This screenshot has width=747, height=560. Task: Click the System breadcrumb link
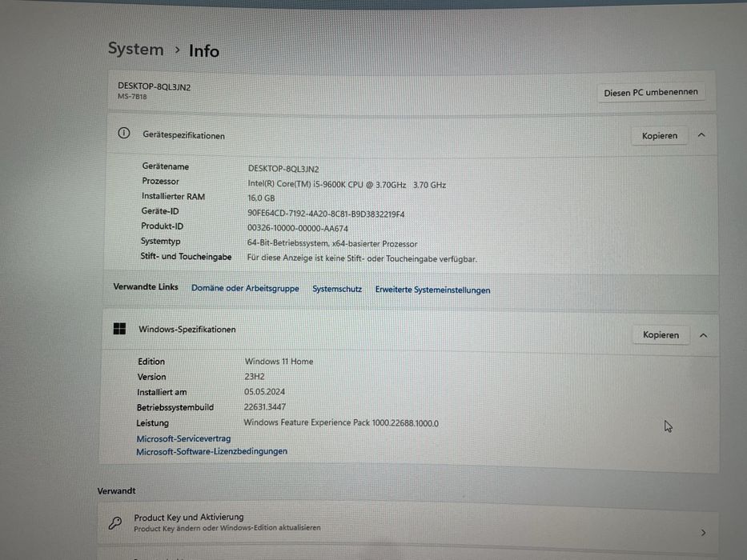point(136,49)
